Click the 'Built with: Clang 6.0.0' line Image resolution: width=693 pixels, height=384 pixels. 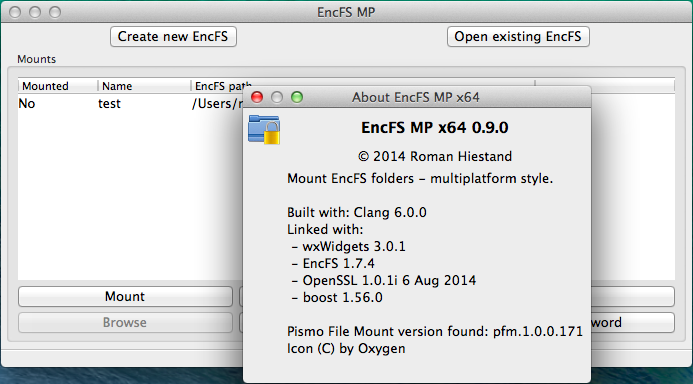tap(357, 213)
